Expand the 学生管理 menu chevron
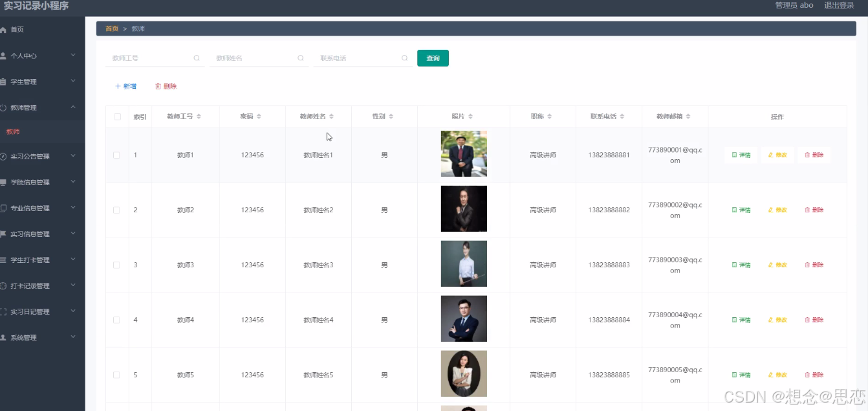The image size is (868, 411). (73, 81)
